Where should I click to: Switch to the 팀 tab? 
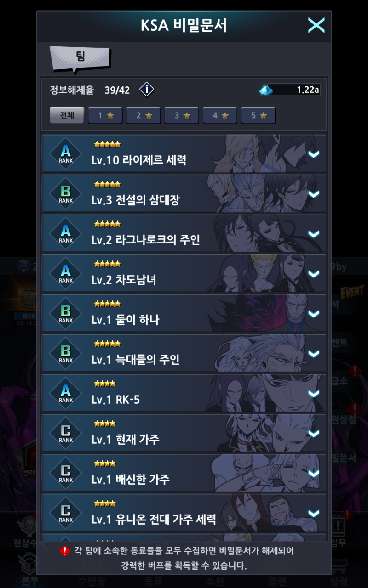point(80,58)
